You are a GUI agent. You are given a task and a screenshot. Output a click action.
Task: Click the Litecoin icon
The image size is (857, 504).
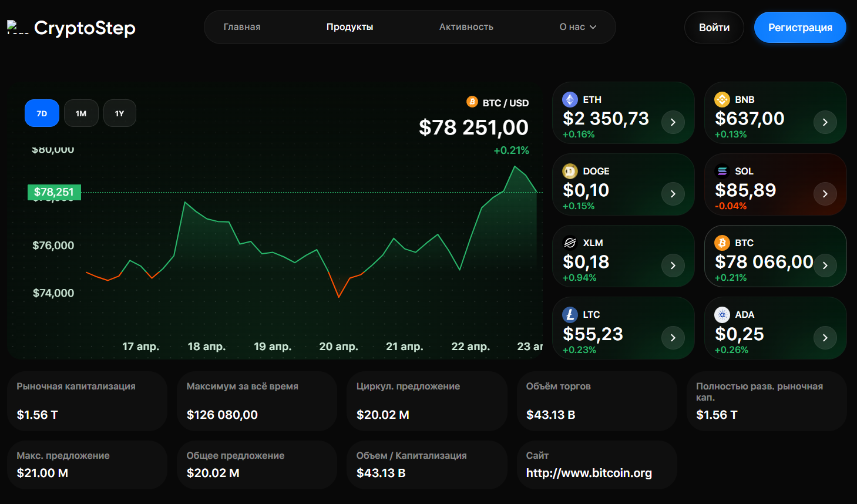(570, 315)
